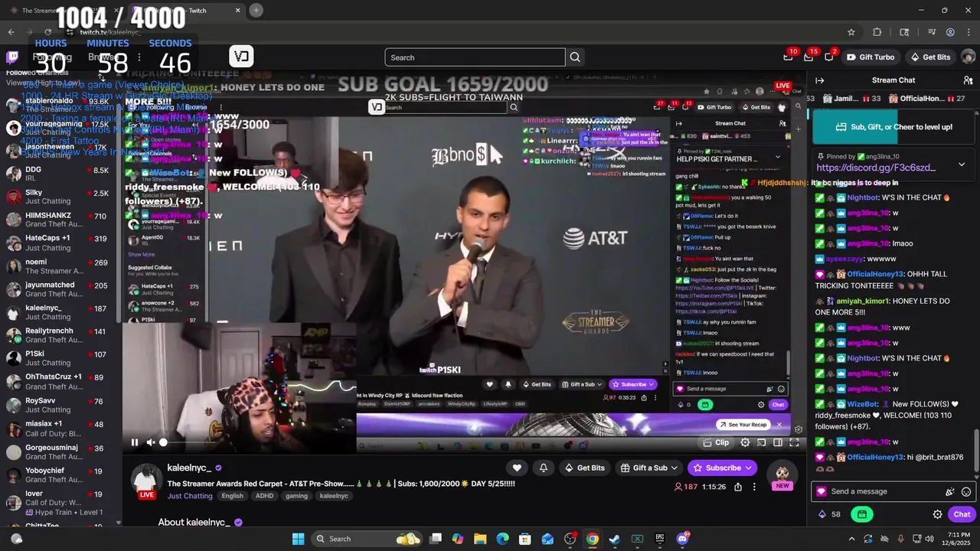Open the emote picker in chat
The width and height of the screenshot is (980, 551).
(x=966, y=492)
